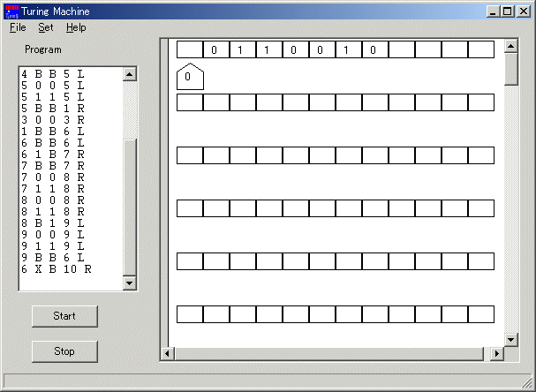Select program line '8 B 1 9 L'

53,223
